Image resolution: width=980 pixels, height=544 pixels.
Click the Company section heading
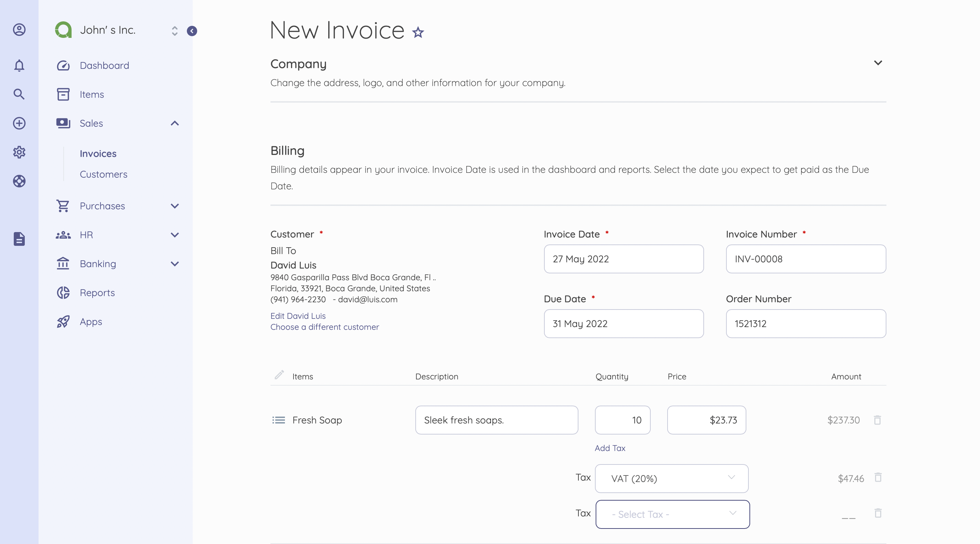[x=298, y=64]
